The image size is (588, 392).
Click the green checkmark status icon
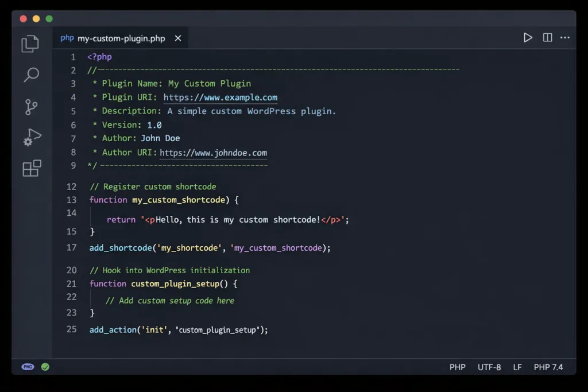pos(45,367)
